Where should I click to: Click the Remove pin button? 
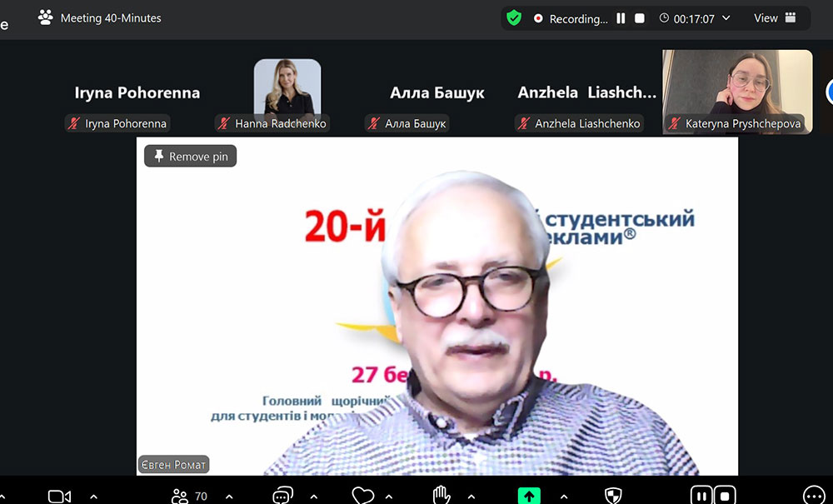click(x=190, y=157)
